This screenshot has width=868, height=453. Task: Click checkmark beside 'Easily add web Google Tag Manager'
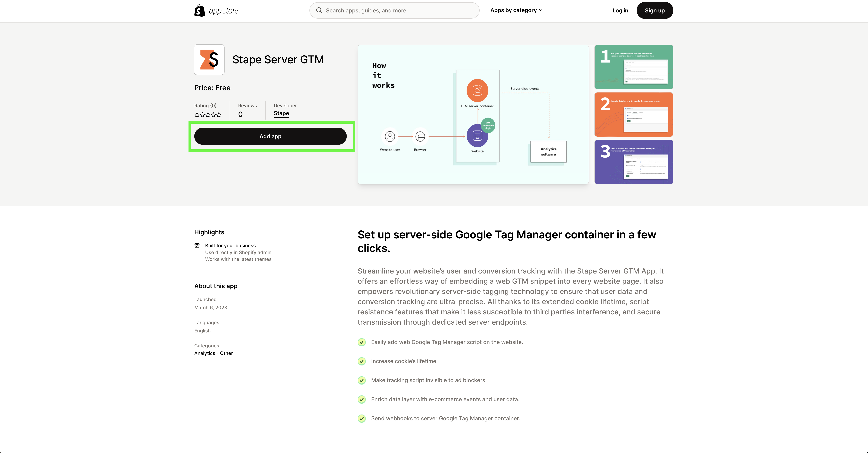pyautogui.click(x=362, y=342)
